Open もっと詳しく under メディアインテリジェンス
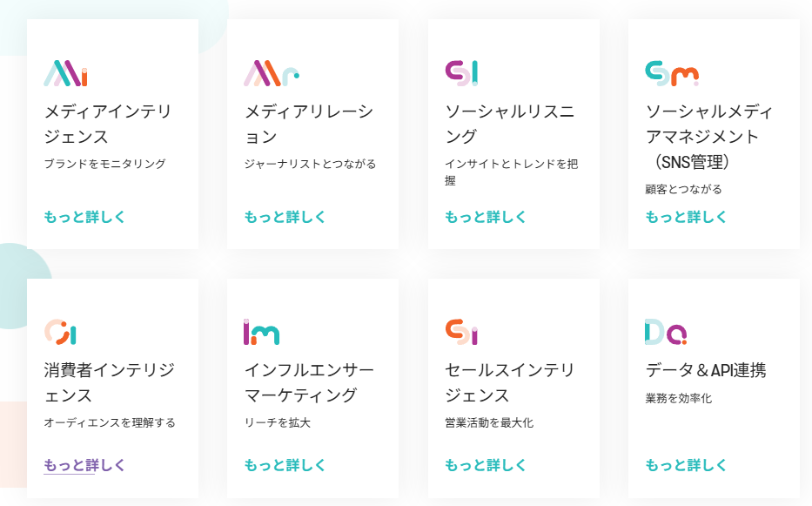Screen dimensions: 812x506 click(x=85, y=217)
